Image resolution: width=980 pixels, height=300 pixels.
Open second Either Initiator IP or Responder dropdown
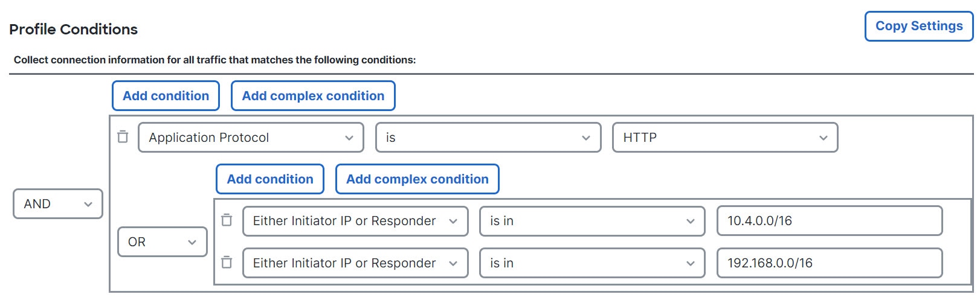355,263
